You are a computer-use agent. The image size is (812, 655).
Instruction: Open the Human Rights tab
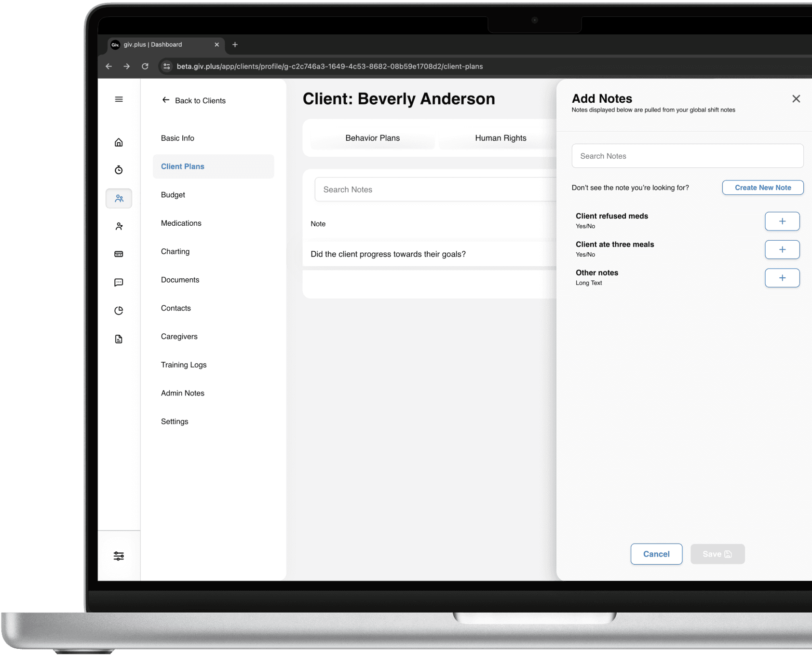[x=501, y=138]
